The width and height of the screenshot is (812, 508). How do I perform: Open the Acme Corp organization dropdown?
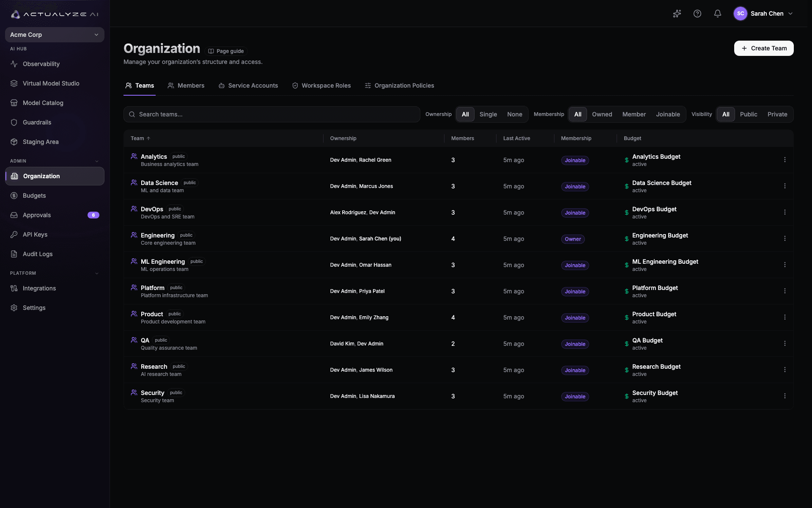pyautogui.click(x=55, y=35)
